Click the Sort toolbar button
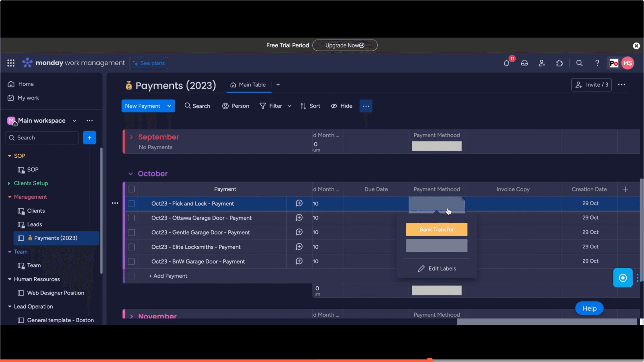Screen dimensions: 644x362 pos(310,106)
